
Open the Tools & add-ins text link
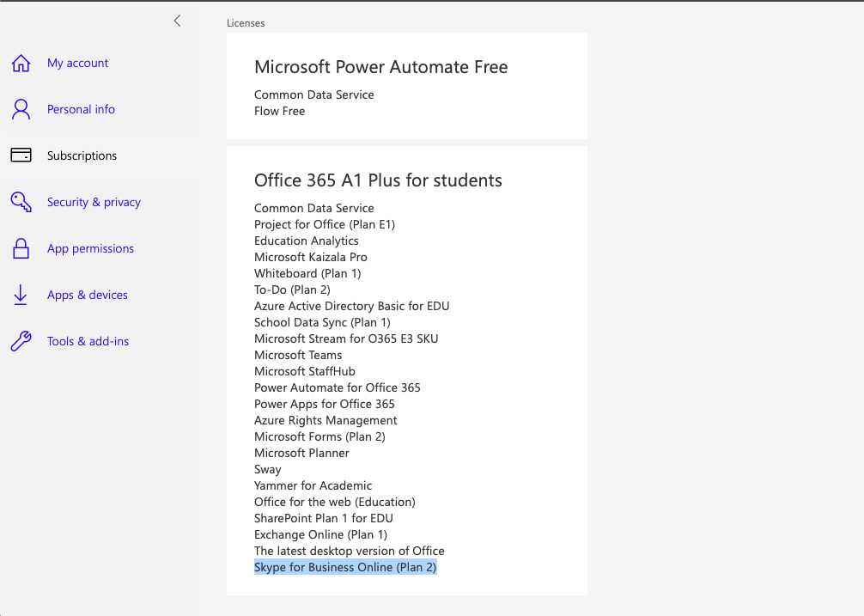(88, 341)
